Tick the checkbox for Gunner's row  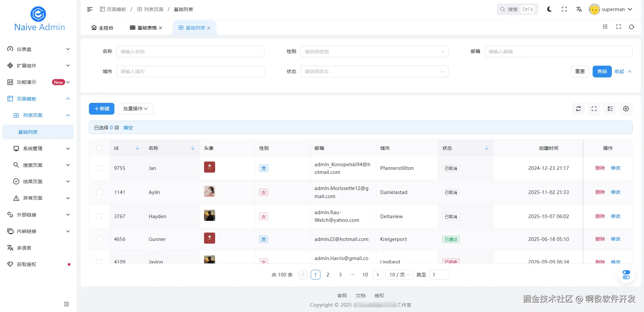coord(99,239)
